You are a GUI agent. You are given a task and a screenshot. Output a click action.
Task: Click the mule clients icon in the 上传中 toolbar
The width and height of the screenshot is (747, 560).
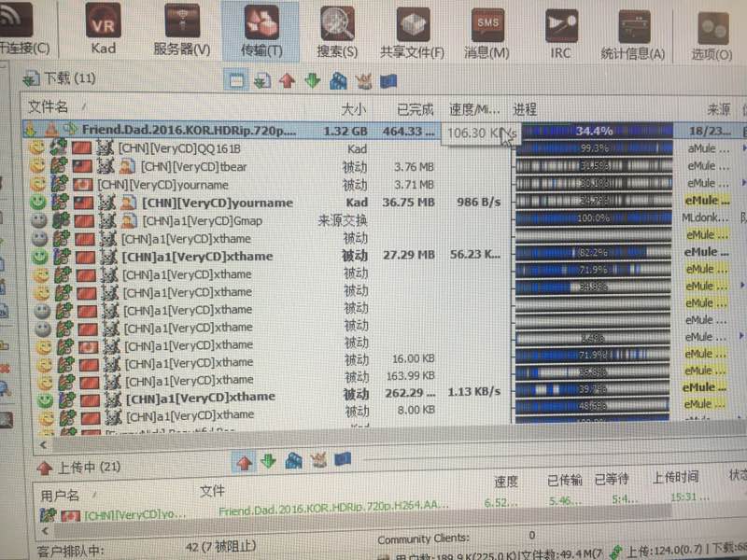pos(318,459)
